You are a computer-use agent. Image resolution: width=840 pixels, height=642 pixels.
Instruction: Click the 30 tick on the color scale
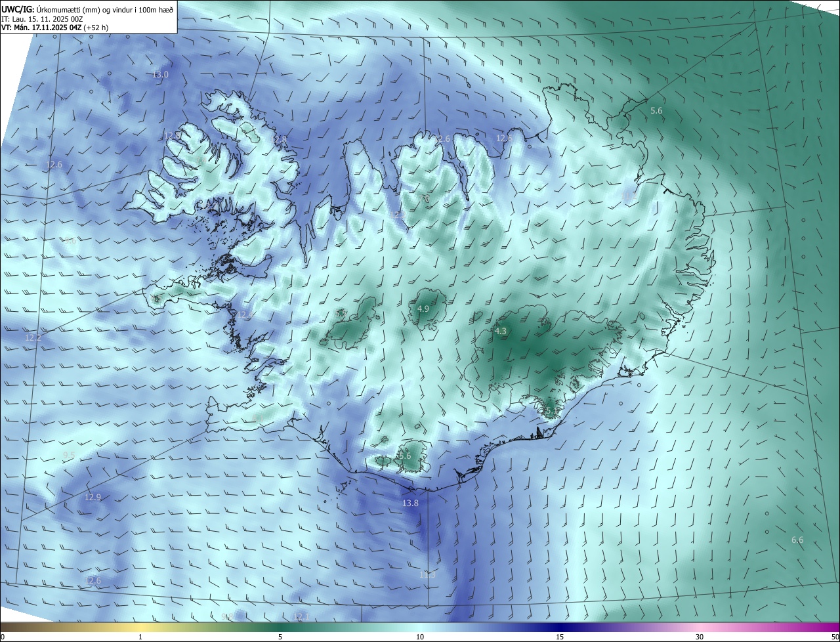click(700, 637)
